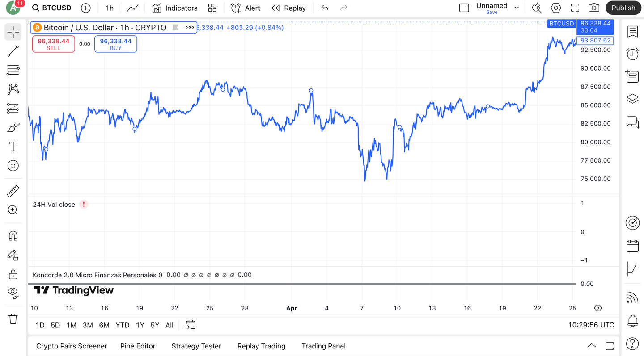Select the YTD date range
Viewport: 644px width, 356px height.
tap(123, 325)
